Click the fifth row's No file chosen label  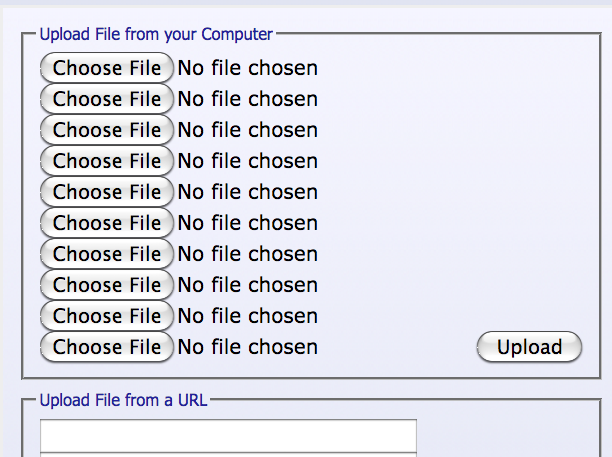click(247, 192)
